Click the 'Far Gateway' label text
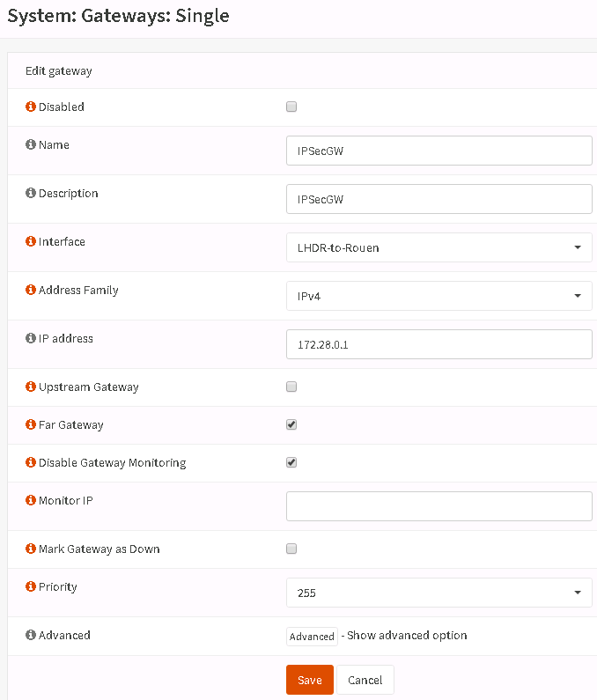 tap(71, 425)
